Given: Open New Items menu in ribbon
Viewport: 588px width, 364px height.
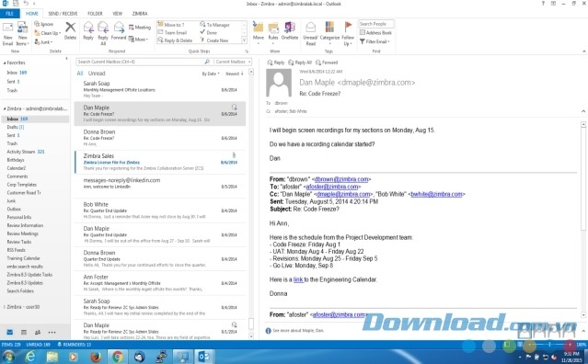Looking at the screenshot, I should [x=22, y=34].
